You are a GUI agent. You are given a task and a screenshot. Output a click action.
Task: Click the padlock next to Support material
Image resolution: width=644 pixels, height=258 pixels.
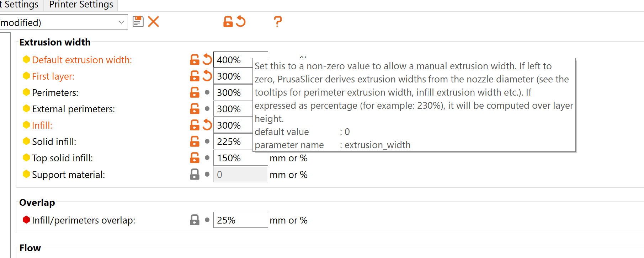click(195, 174)
